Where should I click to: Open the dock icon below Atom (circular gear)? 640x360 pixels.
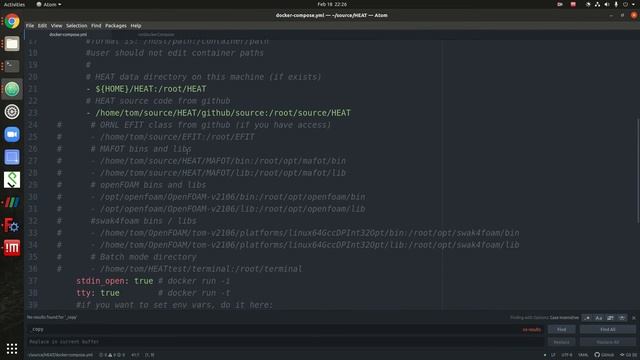click(12, 111)
